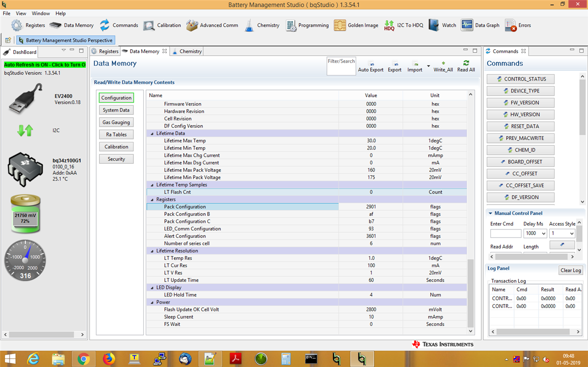Open Firefox from the taskbar

pos(109,359)
